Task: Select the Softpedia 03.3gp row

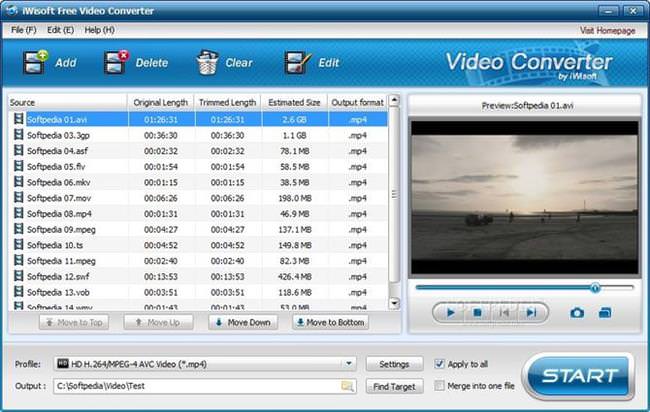Action: click(x=199, y=135)
